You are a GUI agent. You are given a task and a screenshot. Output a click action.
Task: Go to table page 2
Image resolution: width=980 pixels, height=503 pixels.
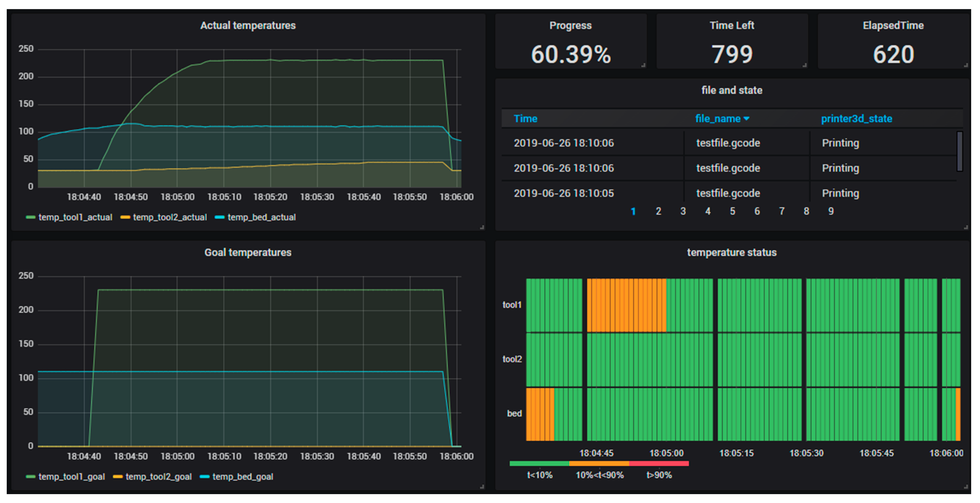[658, 211]
